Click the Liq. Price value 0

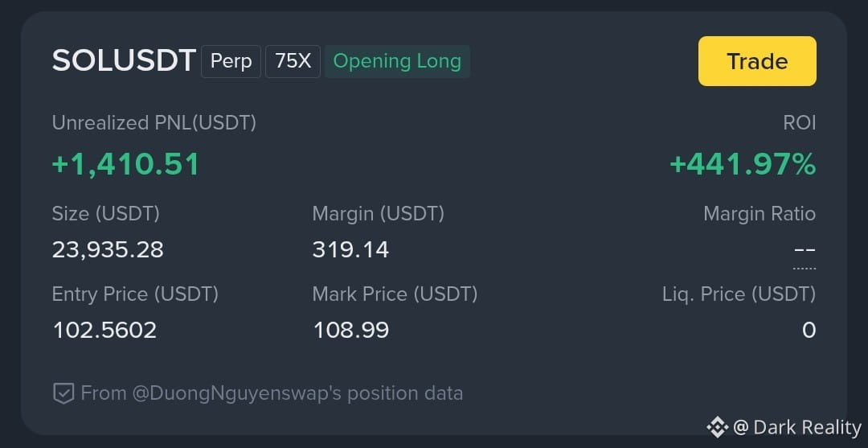[809, 330]
